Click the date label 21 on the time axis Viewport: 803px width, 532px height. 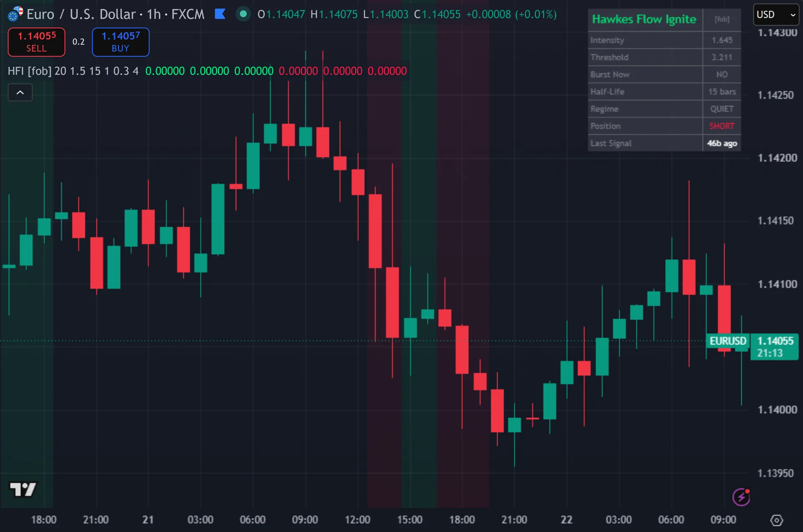[x=148, y=519]
